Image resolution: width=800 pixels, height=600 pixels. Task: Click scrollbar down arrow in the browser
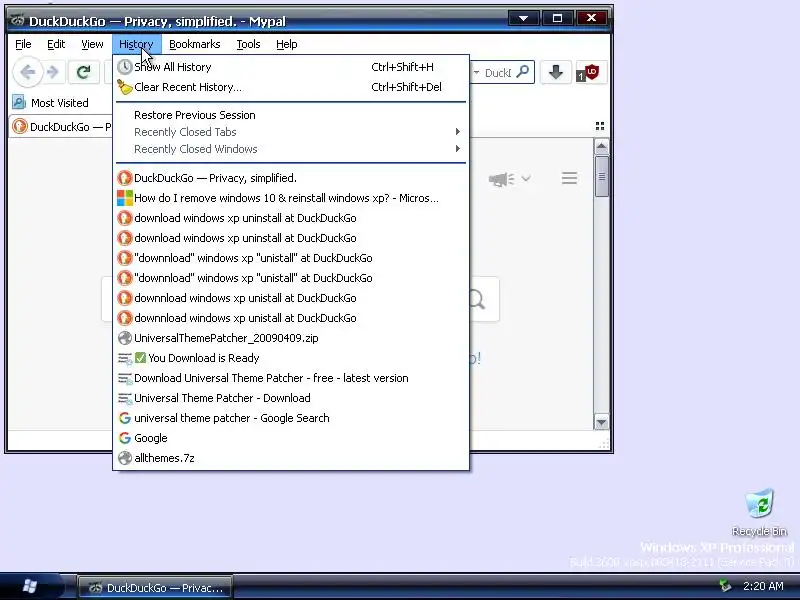(602, 422)
